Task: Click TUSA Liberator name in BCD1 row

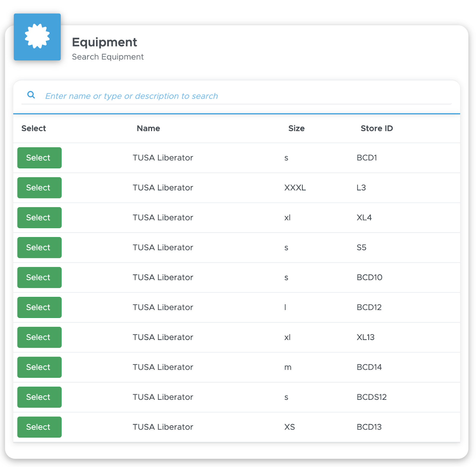Action: pyautogui.click(x=163, y=158)
